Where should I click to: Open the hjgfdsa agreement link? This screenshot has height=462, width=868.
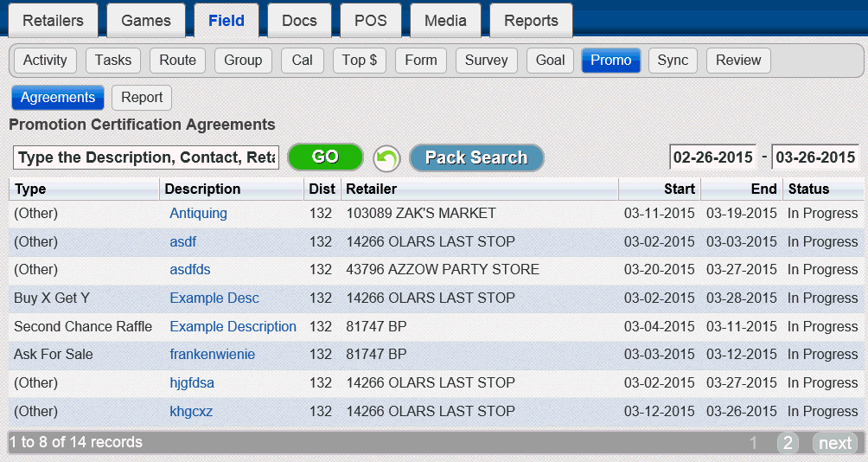pos(192,383)
